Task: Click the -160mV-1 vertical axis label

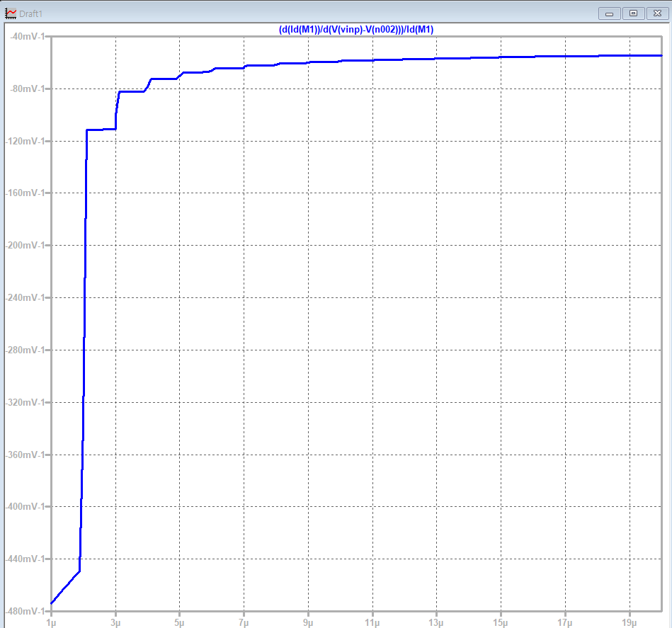Action: (x=25, y=193)
